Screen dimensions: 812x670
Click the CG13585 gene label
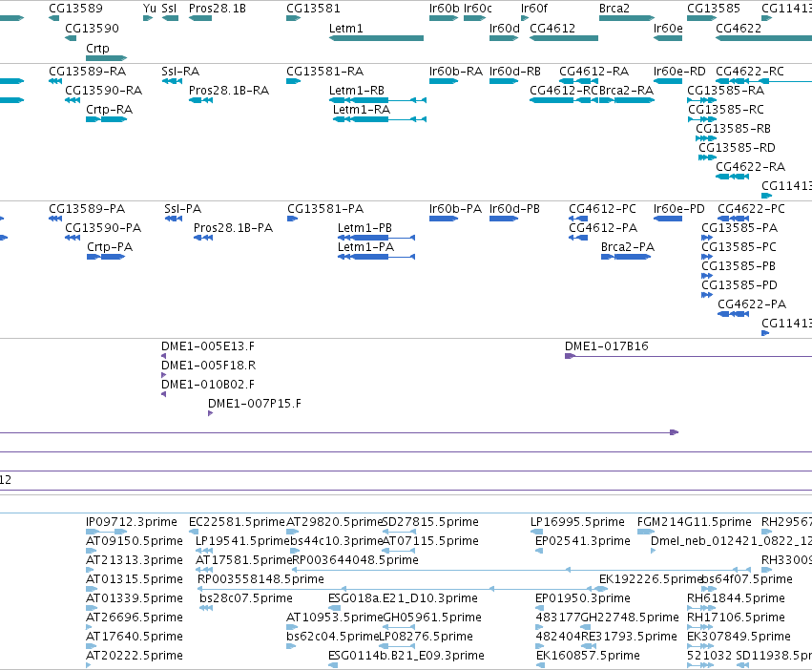[714, 9]
